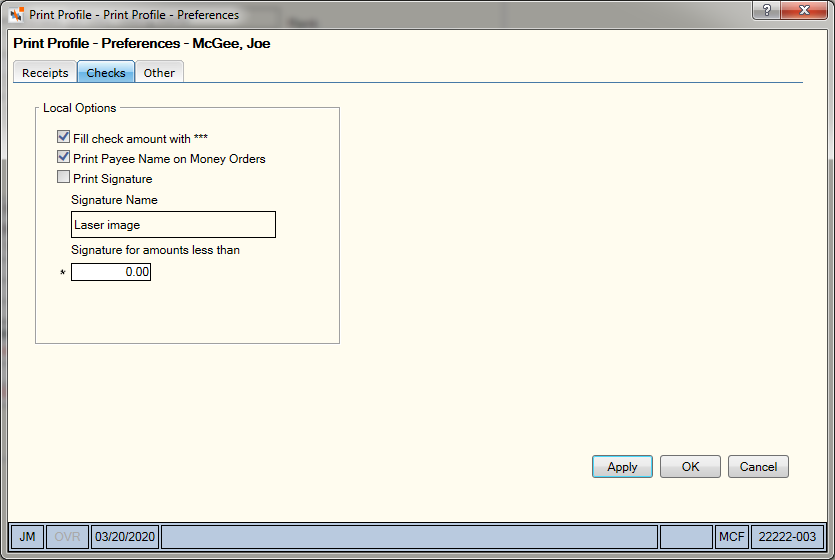Click the signature amount field showing 0.00
The height and width of the screenshot is (560, 835).
(111, 272)
